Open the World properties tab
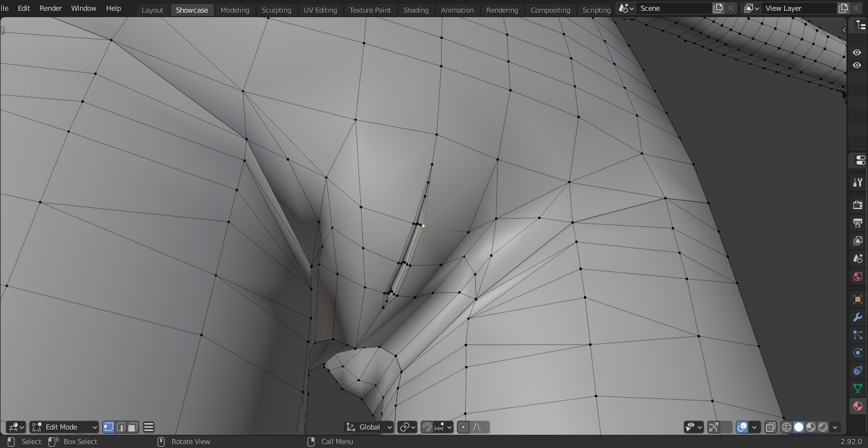This screenshot has width=868, height=448. click(857, 276)
